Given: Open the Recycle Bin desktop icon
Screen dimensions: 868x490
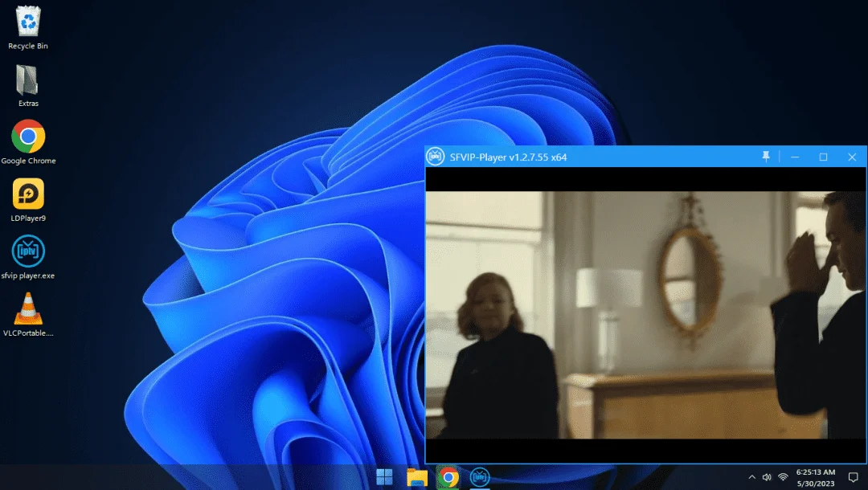Looking at the screenshot, I should tap(27, 27).
